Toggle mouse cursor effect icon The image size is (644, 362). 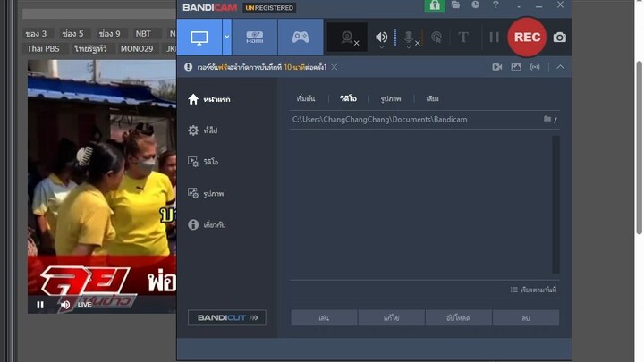(x=436, y=38)
